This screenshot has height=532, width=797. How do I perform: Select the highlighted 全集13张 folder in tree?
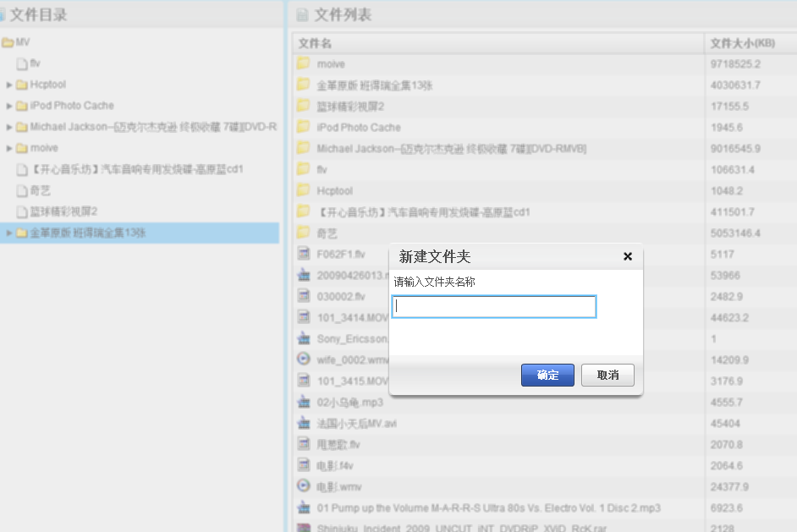tap(87, 233)
